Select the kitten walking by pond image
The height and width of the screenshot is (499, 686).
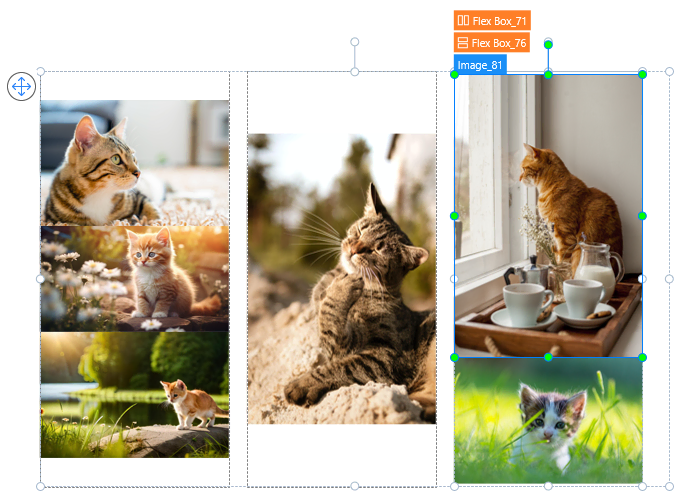(134, 395)
